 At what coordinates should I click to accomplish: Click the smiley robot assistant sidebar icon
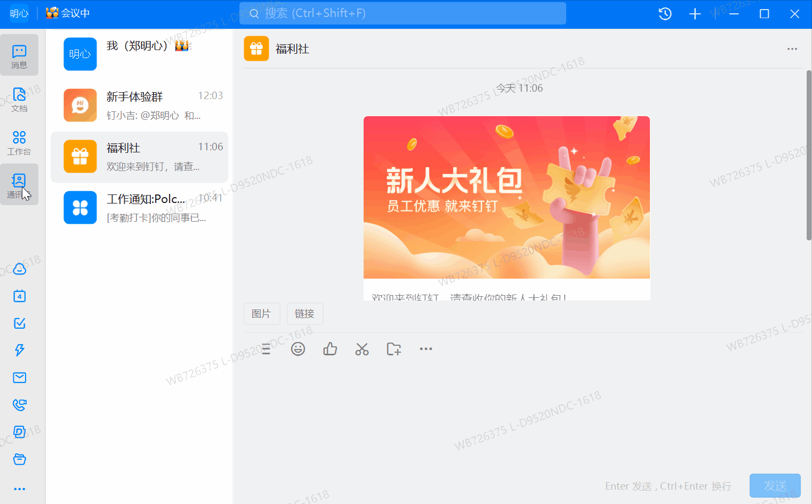20,269
